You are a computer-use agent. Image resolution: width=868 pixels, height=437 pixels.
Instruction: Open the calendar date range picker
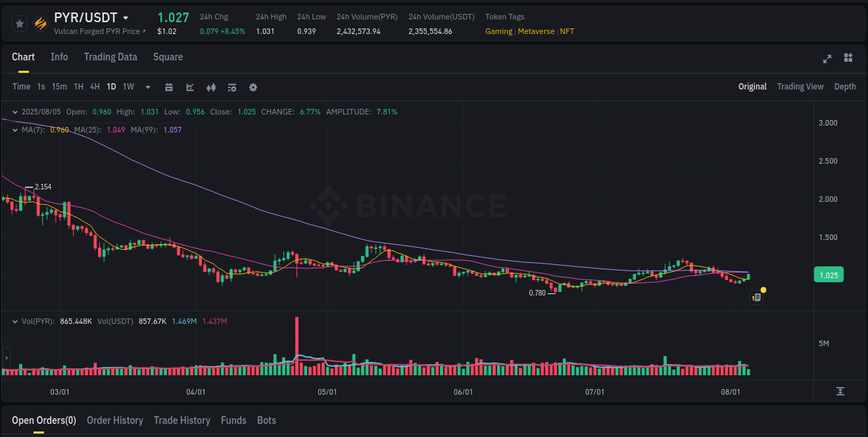(169, 87)
